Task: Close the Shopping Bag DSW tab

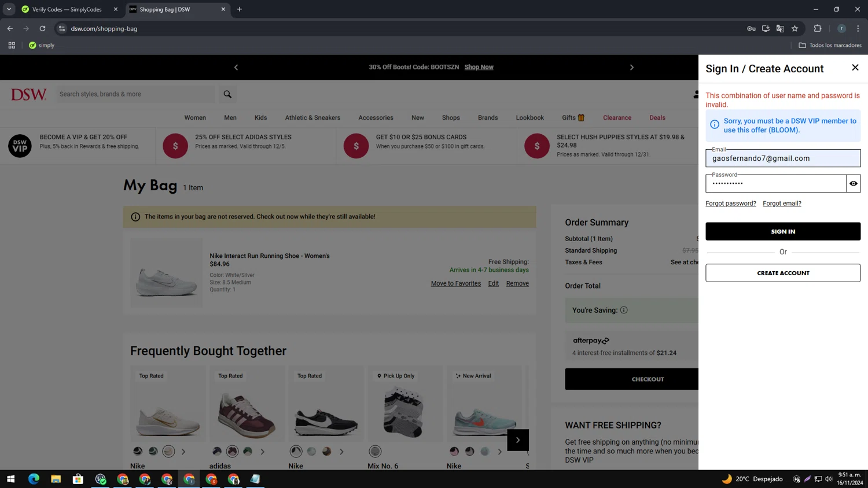Action: point(223,9)
